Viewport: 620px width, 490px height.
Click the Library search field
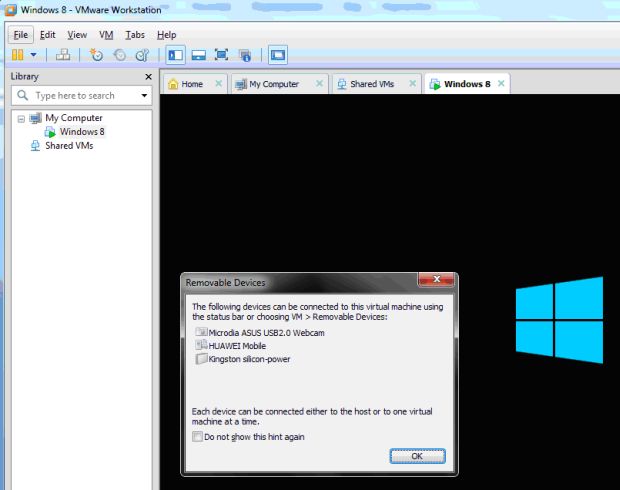(81, 96)
